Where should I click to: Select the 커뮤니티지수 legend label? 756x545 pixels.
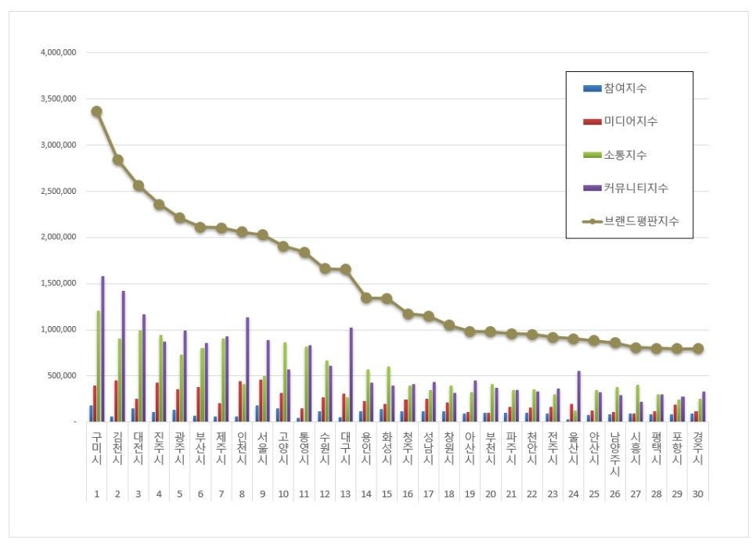(x=636, y=188)
